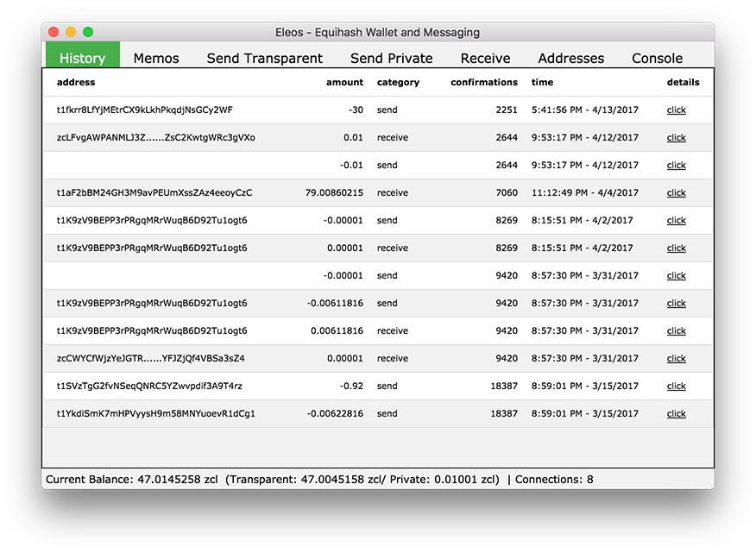Select address t1SVzTgG2fvNSeqQNRC5YZwvpdif3A9T4rz
The width and height of the screenshot is (756, 553).
click(x=149, y=386)
